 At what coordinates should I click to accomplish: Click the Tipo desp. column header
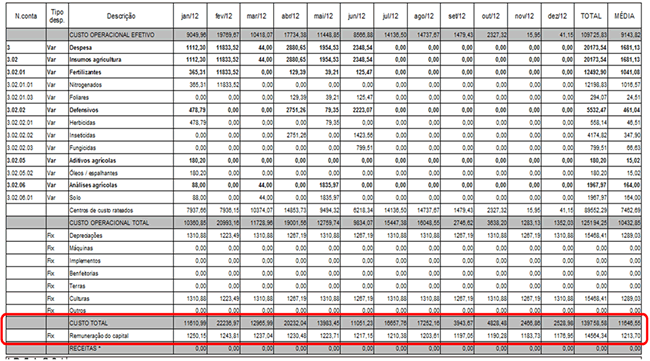57,16
